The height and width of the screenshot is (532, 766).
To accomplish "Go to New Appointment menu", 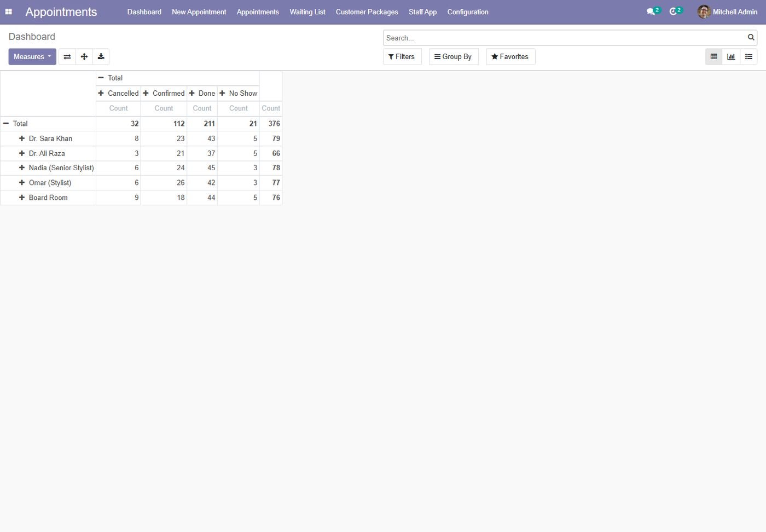I will pos(199,11).
